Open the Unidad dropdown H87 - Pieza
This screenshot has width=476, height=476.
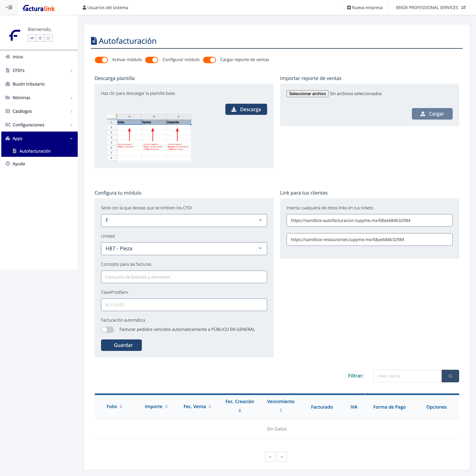184,249
